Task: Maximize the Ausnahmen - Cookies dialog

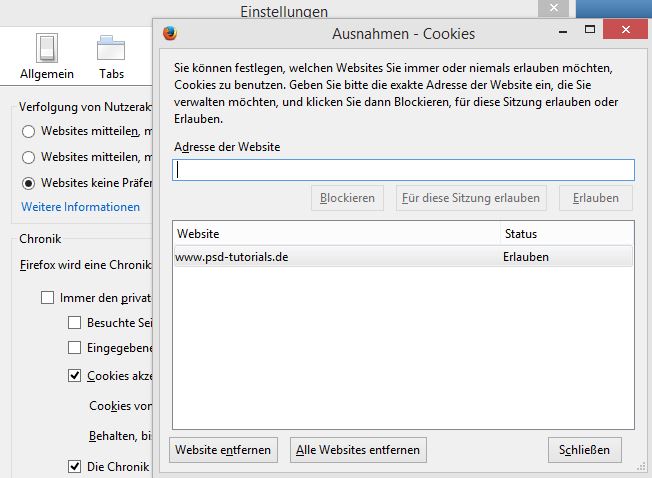Action: coord(590,29)
